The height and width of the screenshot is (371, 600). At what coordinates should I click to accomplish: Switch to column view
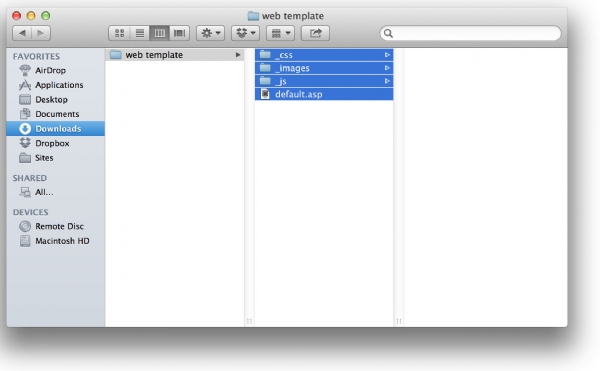coord(160,33)
